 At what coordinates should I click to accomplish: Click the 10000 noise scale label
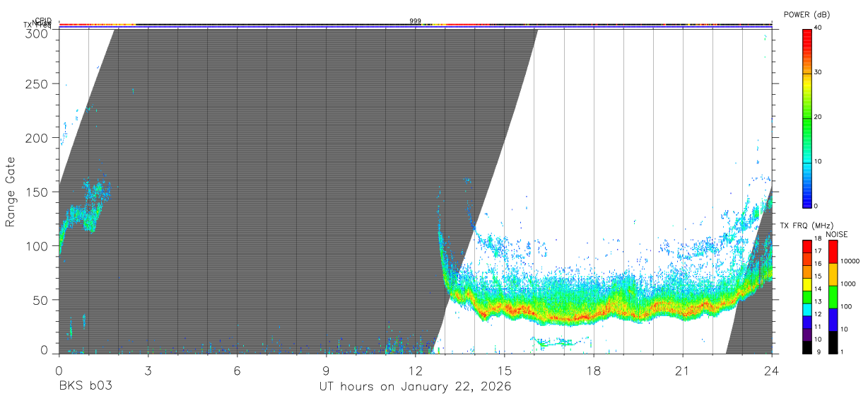click(849, 261)
